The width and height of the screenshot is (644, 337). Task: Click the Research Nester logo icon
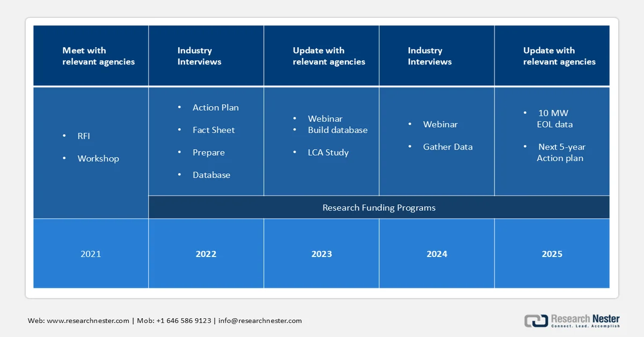pos(536,320)
